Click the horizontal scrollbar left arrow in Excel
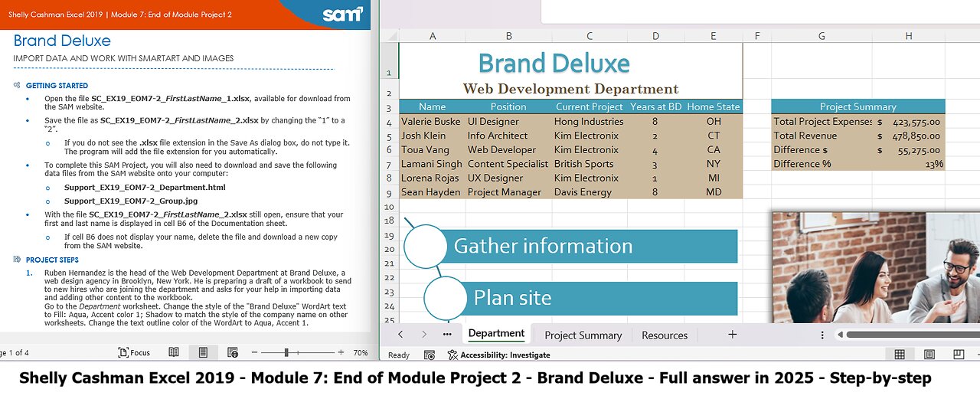980x399 pixels. point(840,335)
